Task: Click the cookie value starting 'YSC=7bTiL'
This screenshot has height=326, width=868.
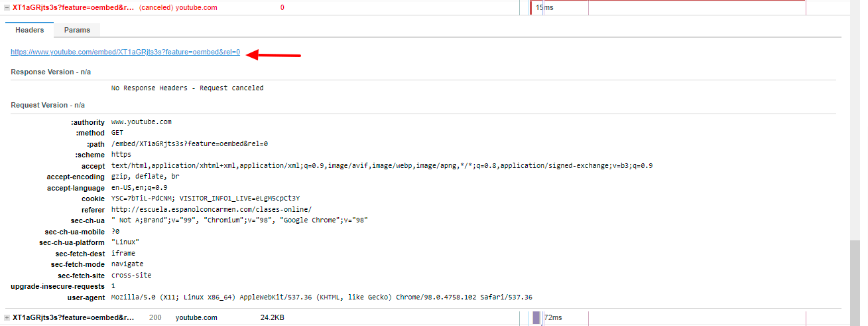Action: tap(206, 199)
